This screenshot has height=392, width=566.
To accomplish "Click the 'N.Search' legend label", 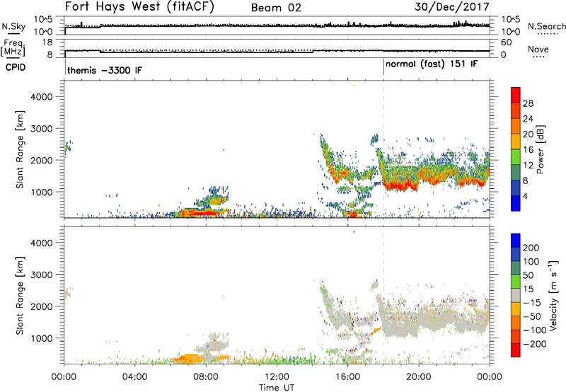I will (x=547, y=26).
